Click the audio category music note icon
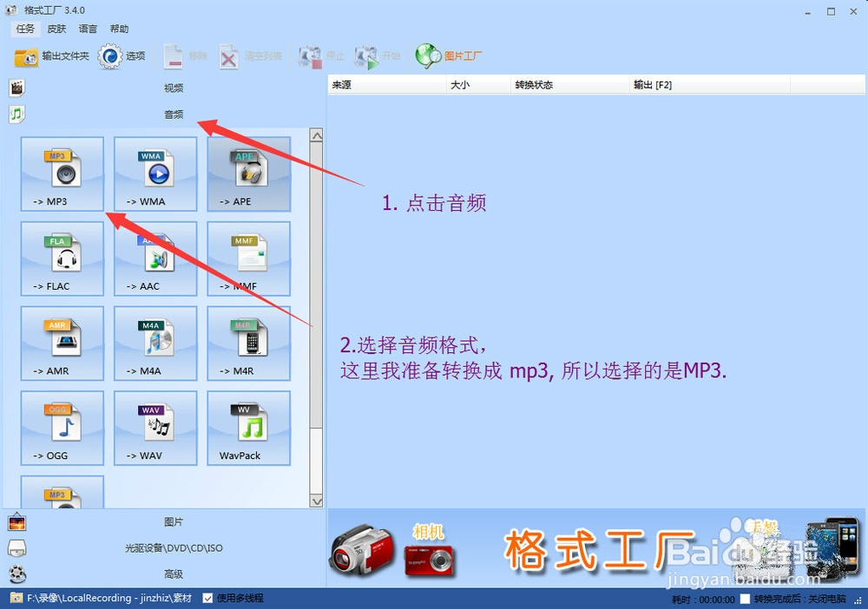This screenshot has height=609, width=868. pyautogui.click(x=16, y=114)
